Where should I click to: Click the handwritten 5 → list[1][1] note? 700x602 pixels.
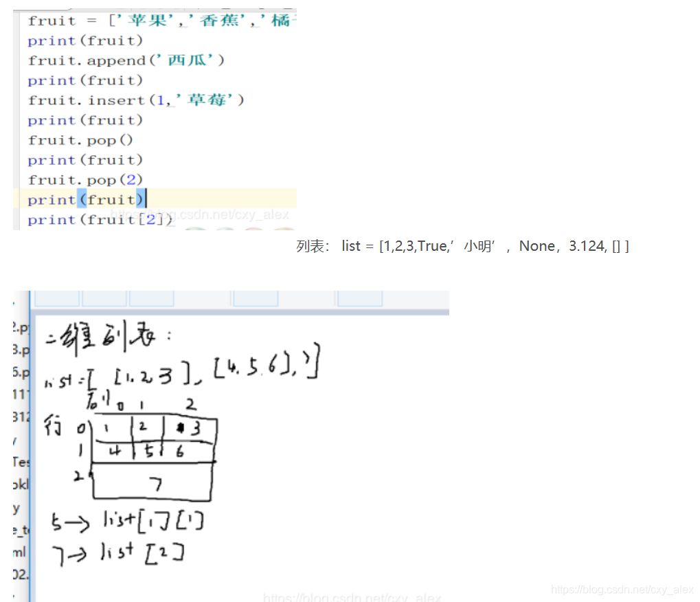click(128, 522)
